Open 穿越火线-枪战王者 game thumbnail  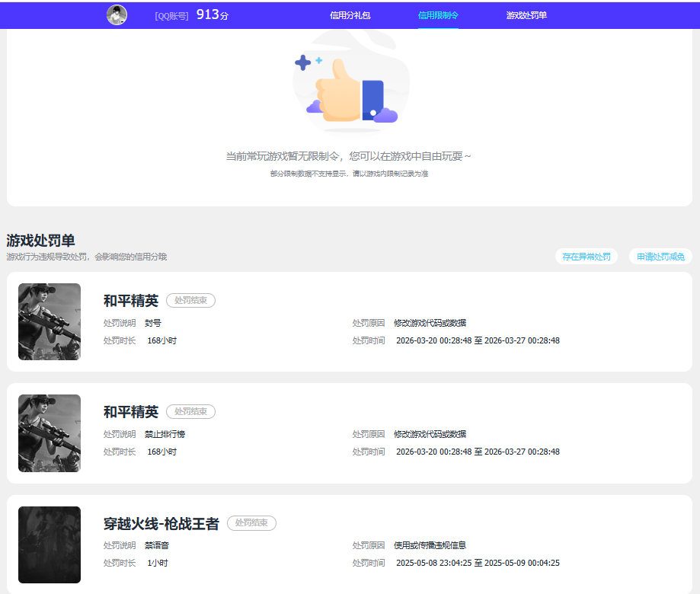tap(50, 544)
